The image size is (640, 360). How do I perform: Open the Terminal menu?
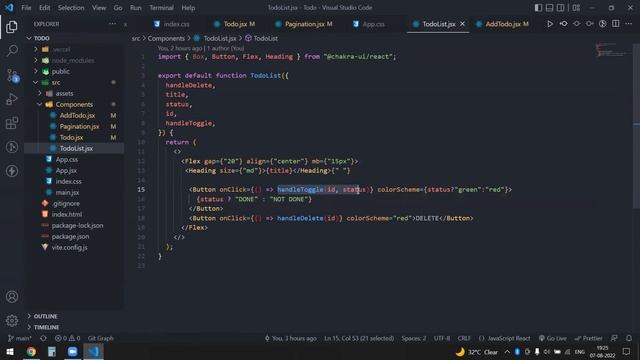click(x=161, y=8)
